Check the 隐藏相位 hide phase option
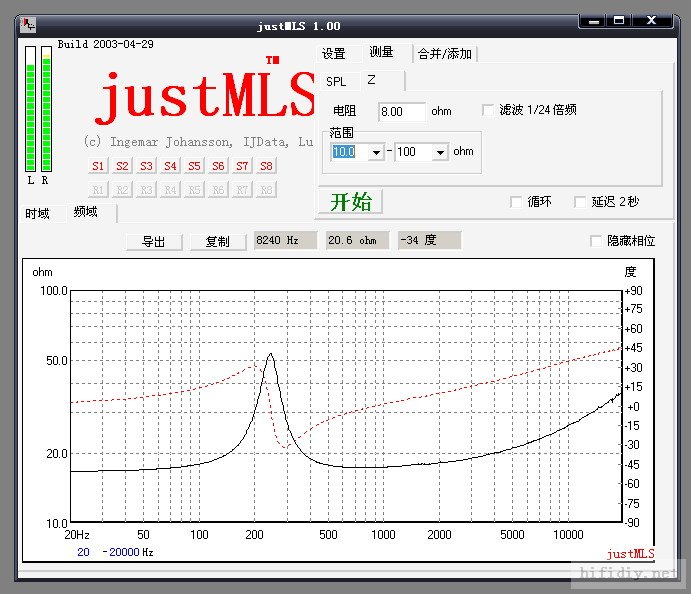This screenshot has width=691, height=594. click(x=596, y=241)
